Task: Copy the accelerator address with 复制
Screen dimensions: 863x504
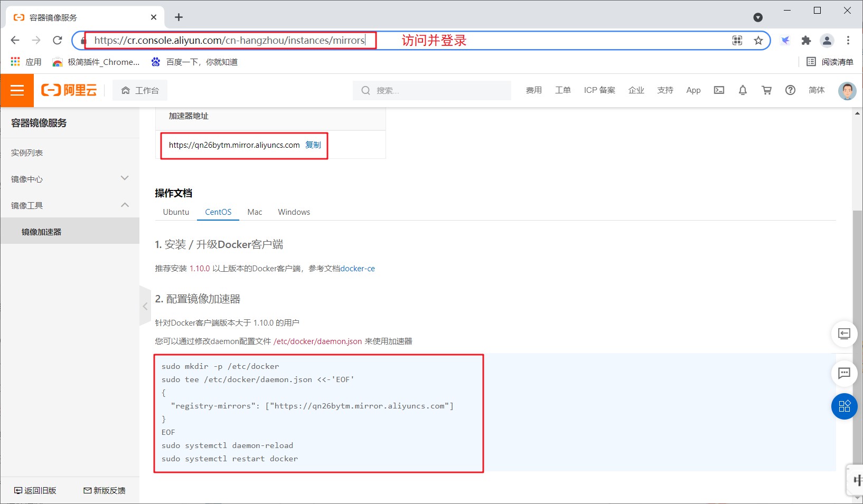Action: tap(313, 145)
